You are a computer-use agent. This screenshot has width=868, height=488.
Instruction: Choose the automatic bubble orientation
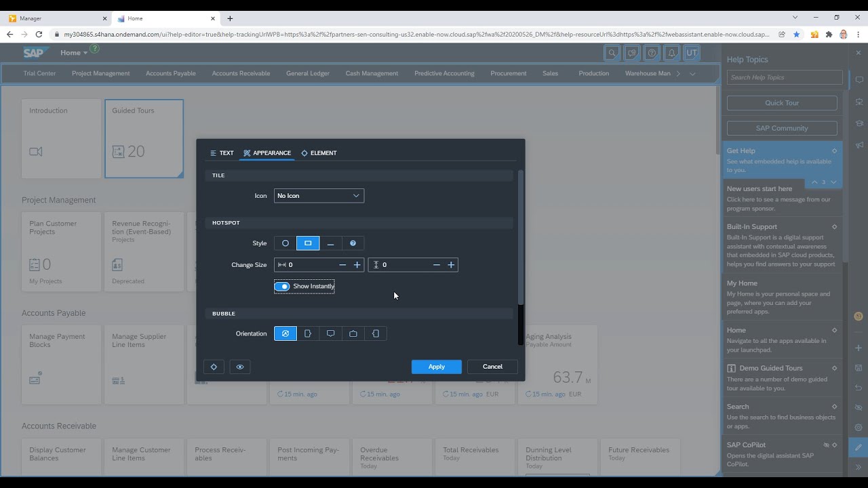285,333
